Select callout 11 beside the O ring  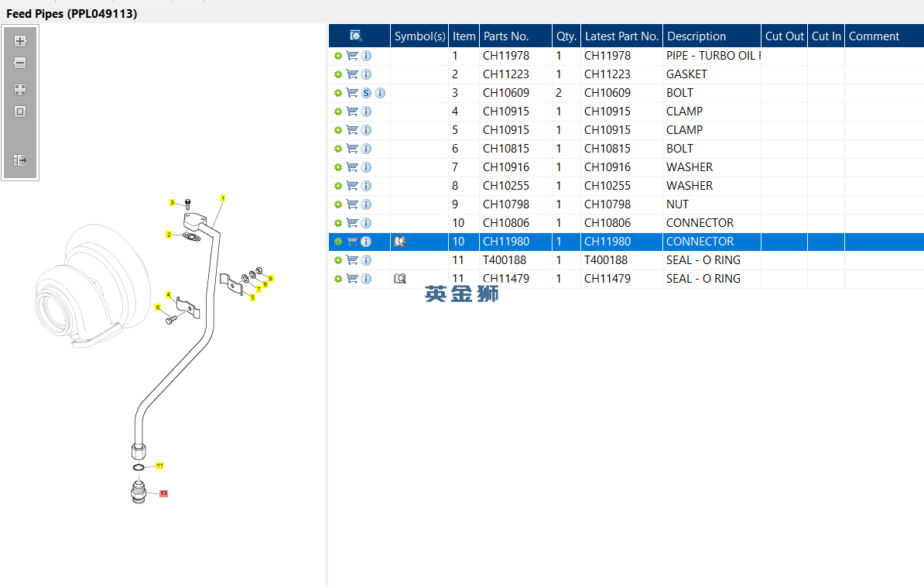point(159,465)
